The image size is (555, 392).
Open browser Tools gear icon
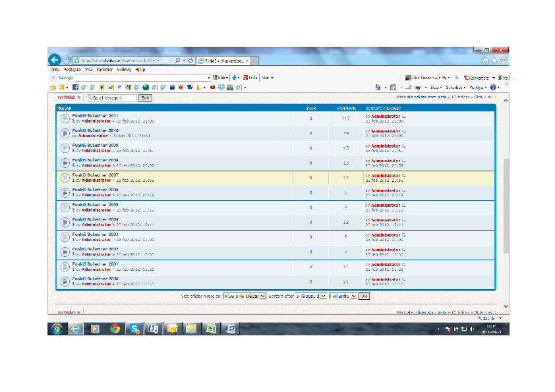pyautogui.click(x=504, y=61)
